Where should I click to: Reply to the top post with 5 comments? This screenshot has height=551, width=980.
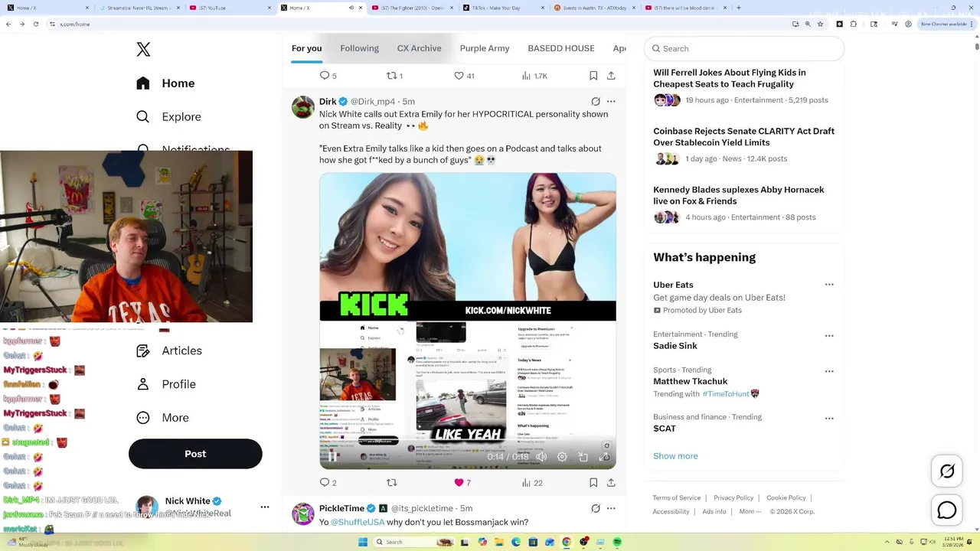(328, 76)
